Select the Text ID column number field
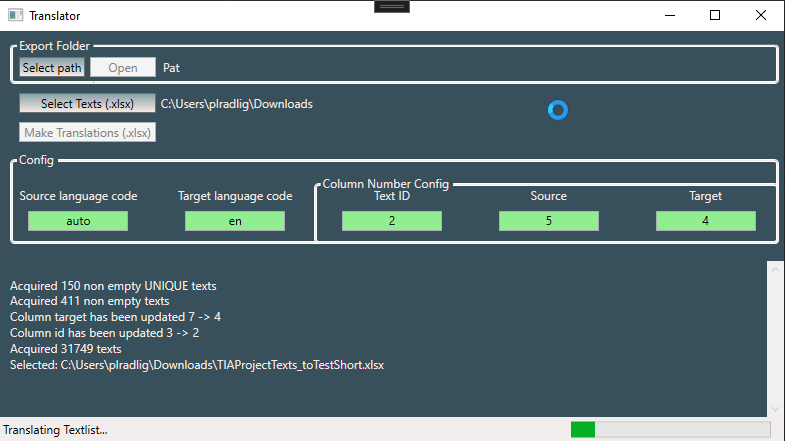This screenshot has height=441, width=785. point(391,221)
